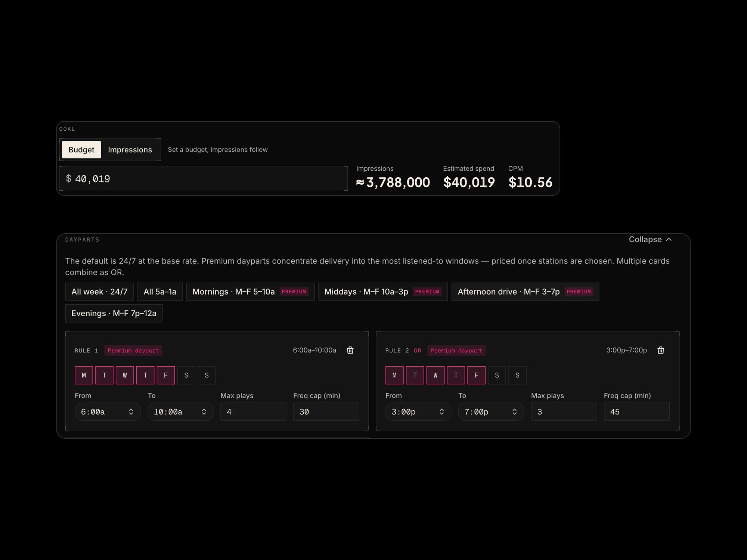Image resolution: width=747 pixels, height=560 pixels.
Task: Toggle Friday in Rule 2
Action: pyautogui.click(x=477, y=375)
